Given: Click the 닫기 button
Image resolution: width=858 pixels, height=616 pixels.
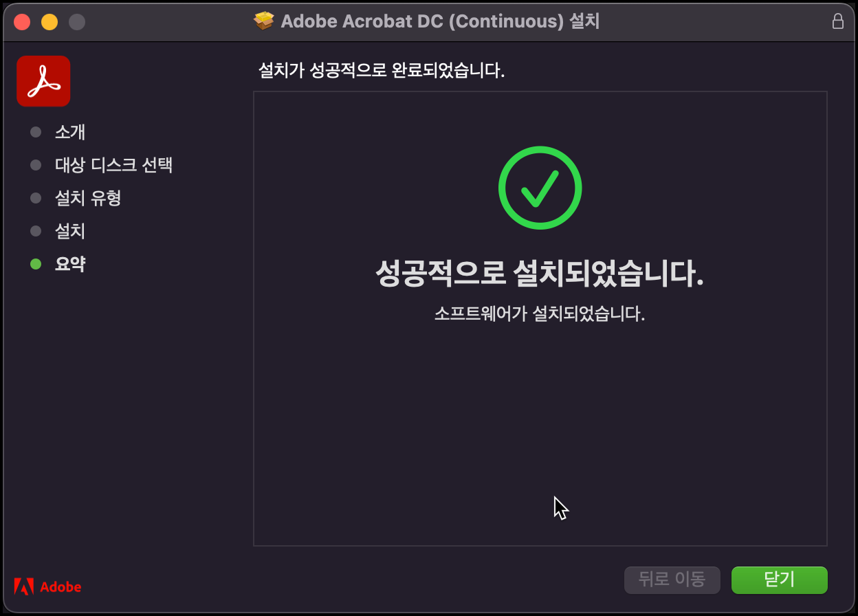Looking at the screenshot, I should [779, 580].
